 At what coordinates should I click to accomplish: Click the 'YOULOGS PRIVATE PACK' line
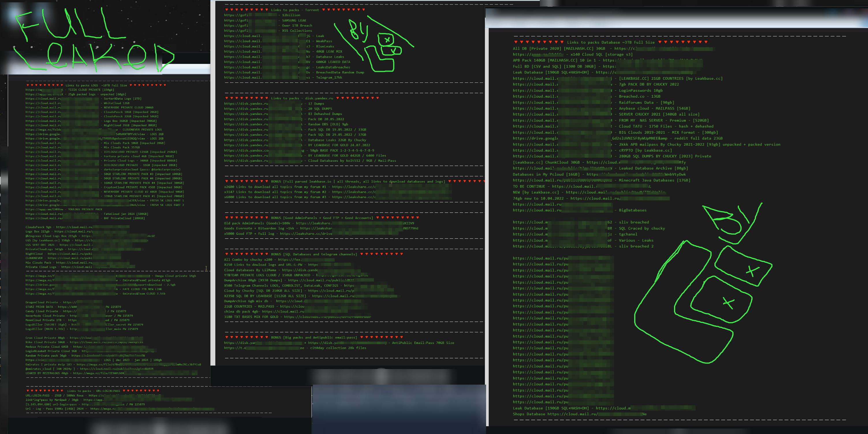click(x=64, y=209)
